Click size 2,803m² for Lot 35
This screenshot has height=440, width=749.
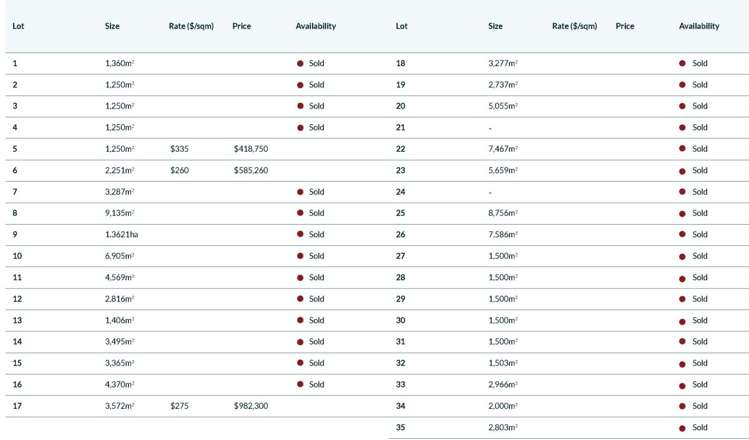503,428
